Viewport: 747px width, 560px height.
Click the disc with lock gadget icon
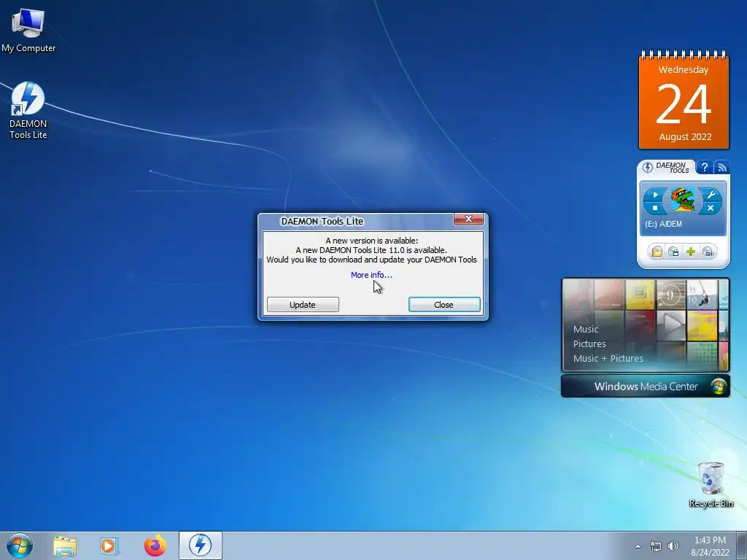click(708, 252)
